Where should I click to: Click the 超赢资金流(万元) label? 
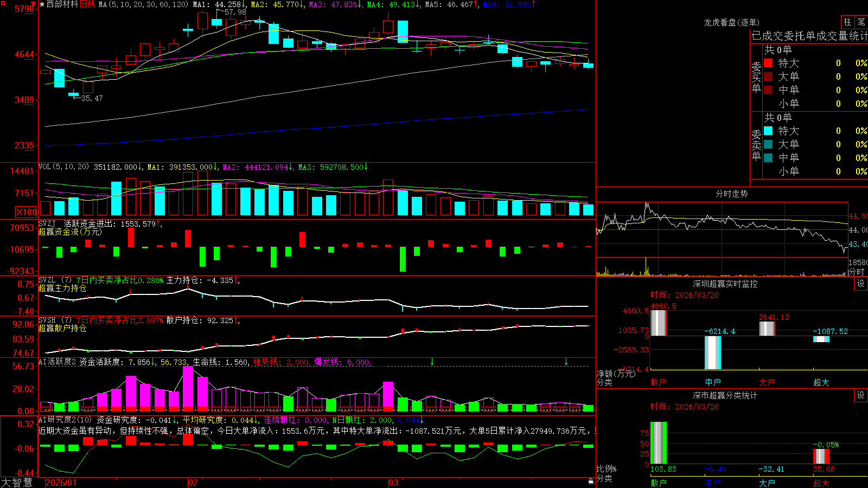70,232
